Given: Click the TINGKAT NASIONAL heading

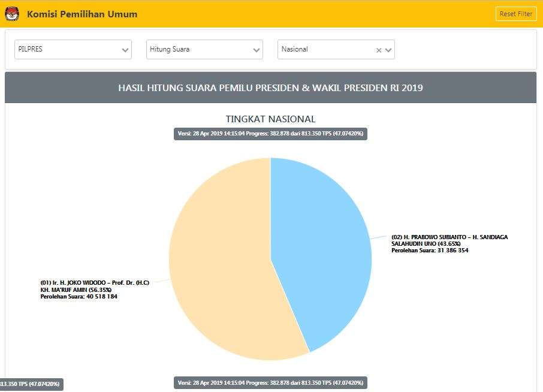Looking at the screenshot, I should pyautogui.click(x=270, y=119).
